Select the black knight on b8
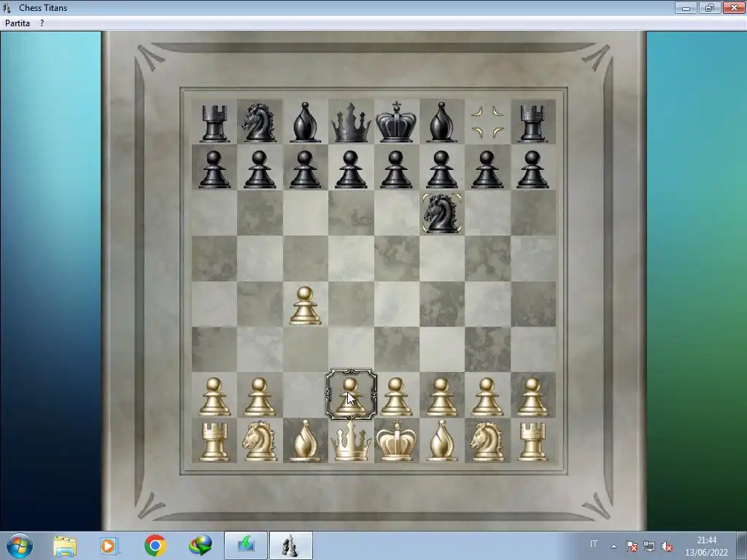The height and width of the screenshot is (560, 747). [x=259, y=122]
